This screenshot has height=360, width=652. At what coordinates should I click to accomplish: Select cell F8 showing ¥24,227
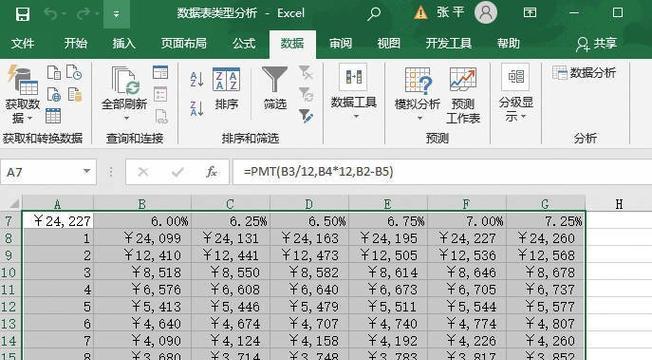coord(467,238)
